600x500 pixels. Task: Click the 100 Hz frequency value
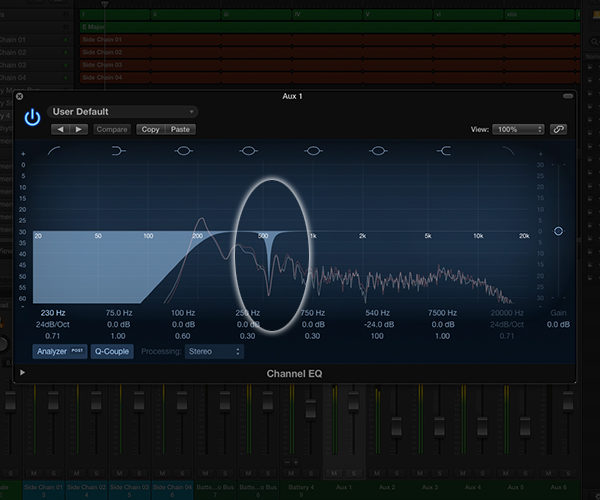(183, 313)
